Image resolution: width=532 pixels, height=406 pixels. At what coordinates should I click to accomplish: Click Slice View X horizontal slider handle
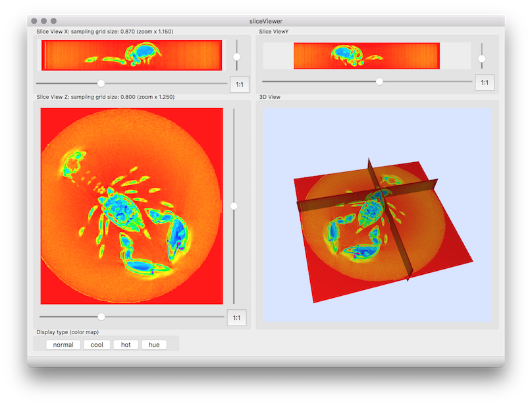[x=101, y=83]
